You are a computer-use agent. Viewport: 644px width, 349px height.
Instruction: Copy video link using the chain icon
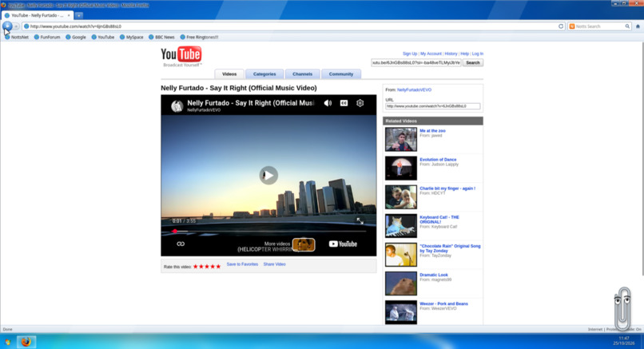(181, 244)
